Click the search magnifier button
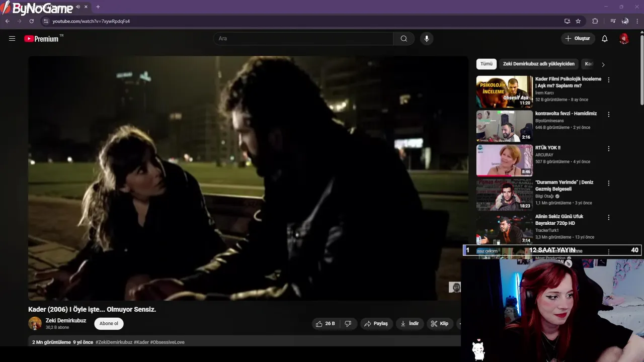644x362 pixels. [404, 39]
